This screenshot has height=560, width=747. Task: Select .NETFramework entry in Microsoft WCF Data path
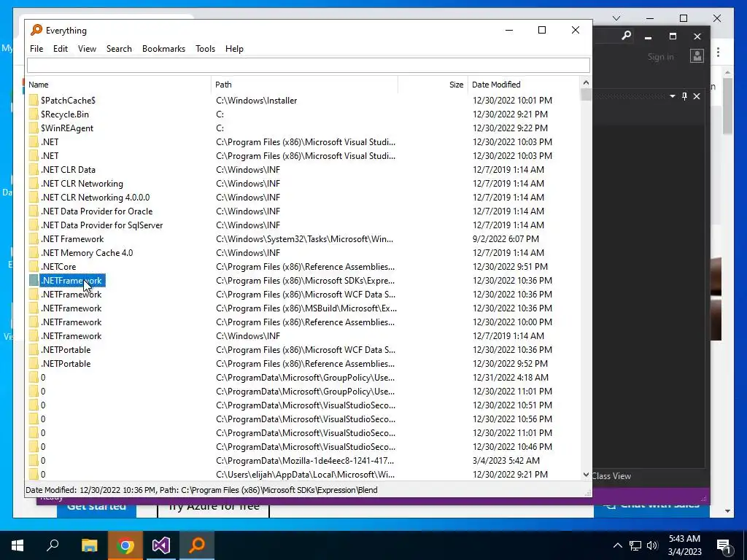tap(71, 295)
